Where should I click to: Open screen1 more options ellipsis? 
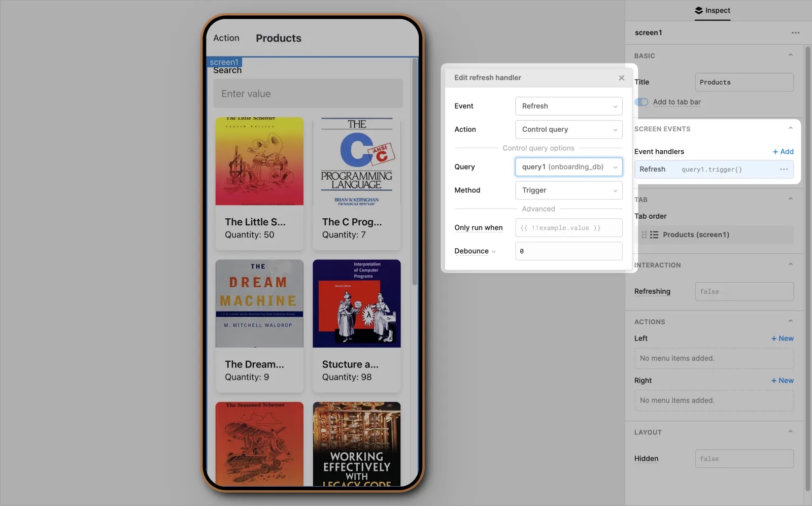tap(795, 32)
